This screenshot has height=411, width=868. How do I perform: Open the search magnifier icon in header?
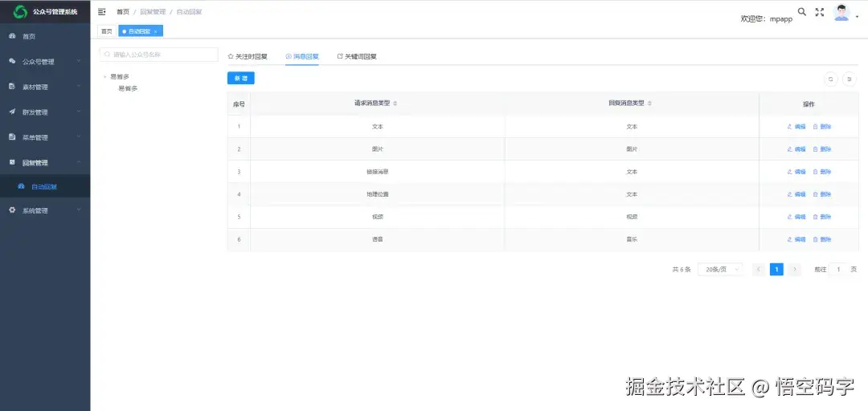coord(801,11)
